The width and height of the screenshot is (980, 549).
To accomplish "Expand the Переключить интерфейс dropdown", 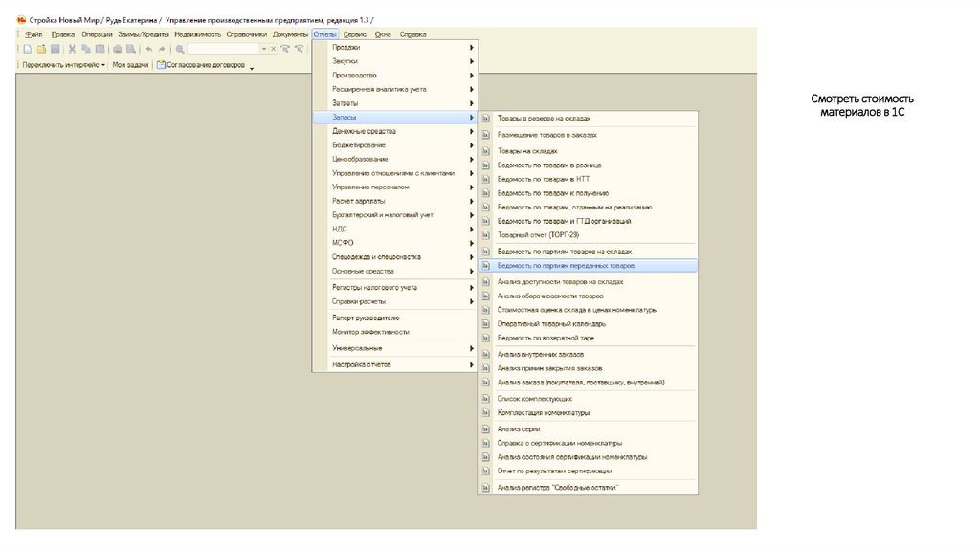I will [x=103, y=66].
